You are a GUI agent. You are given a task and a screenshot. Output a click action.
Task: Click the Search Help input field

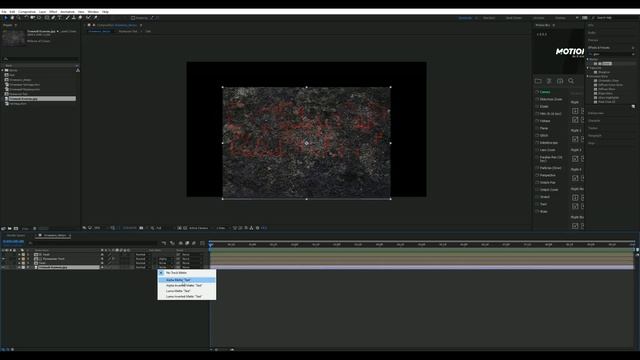pyautogui.click(x=615, y=18)
